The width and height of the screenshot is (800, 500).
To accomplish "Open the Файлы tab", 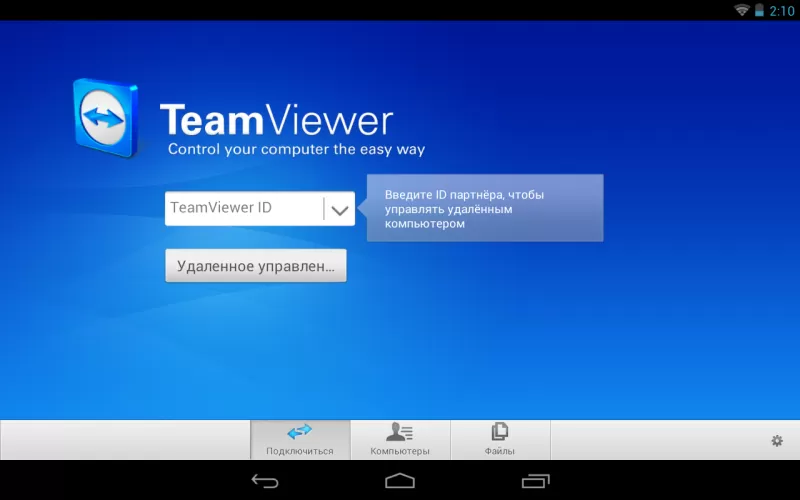I will [x=500, y=440].
